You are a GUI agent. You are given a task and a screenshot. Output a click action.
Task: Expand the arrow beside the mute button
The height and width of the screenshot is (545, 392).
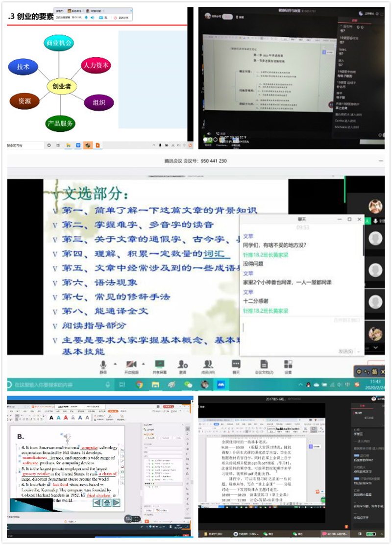[x=116, y=364]
